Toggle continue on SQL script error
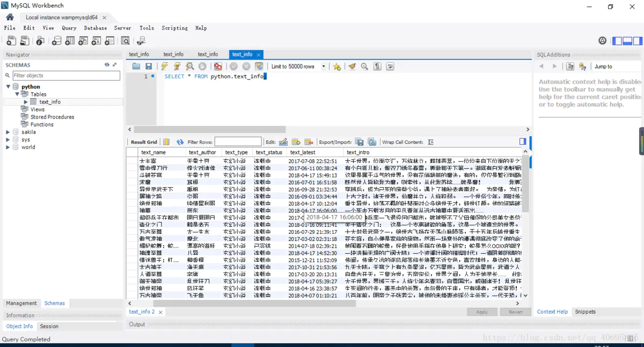Viewport: 644px width, 347px height. (x=218, y=67)
